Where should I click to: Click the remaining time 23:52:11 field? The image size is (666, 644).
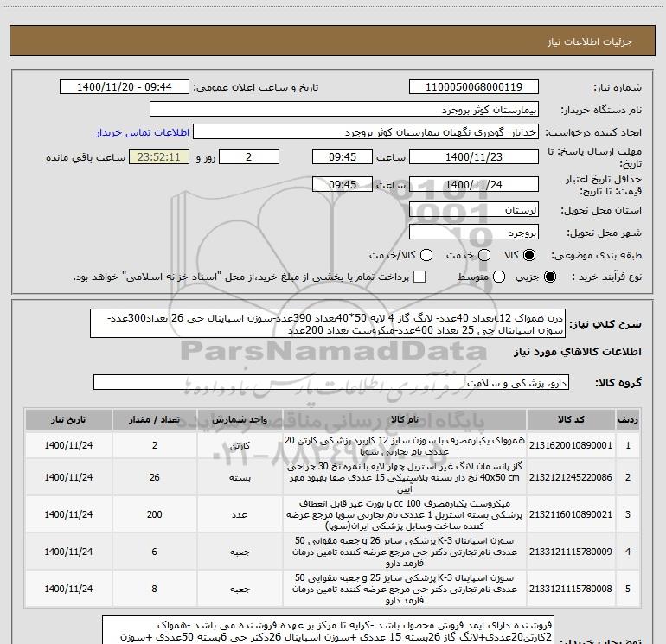point(159,156)
